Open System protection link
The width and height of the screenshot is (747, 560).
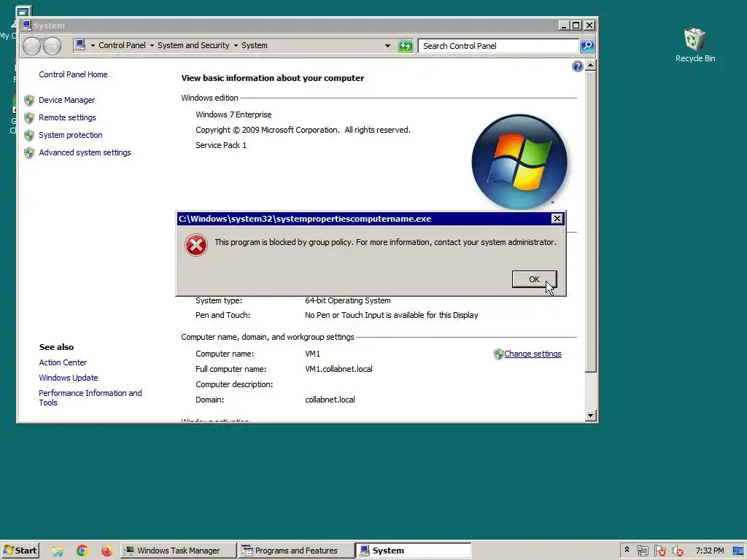[71, 135]
